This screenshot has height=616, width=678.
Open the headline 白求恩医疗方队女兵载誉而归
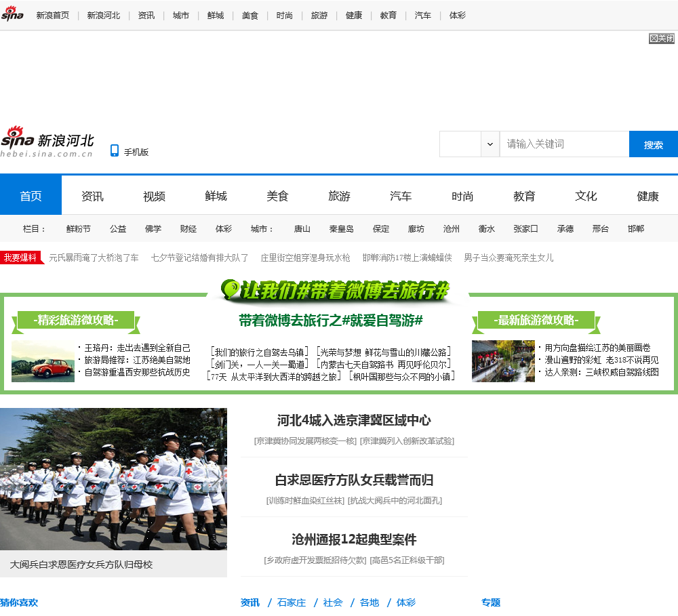click(354, 480)
